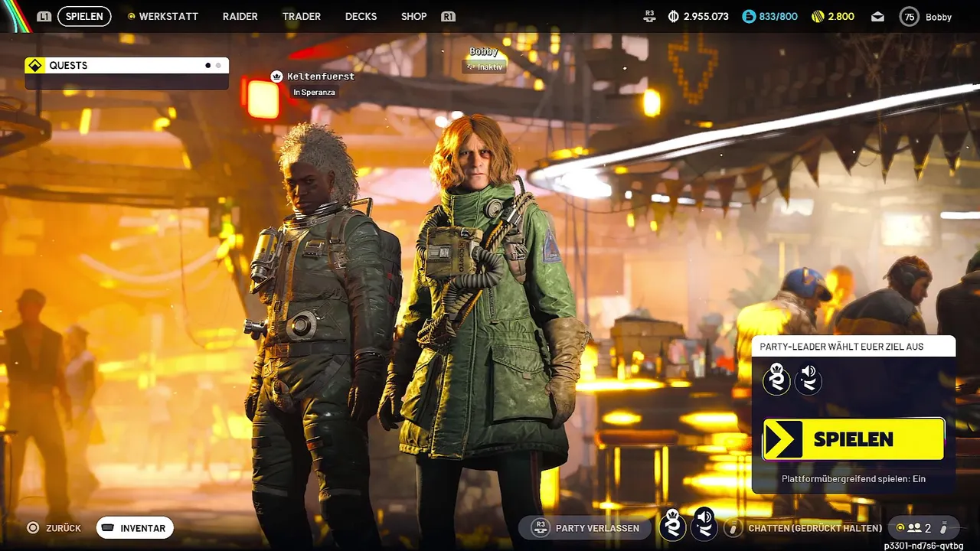This screenshot has height=551, width=980.
Task: Select the second quest page dot
Action: click(x=218, y=66)
